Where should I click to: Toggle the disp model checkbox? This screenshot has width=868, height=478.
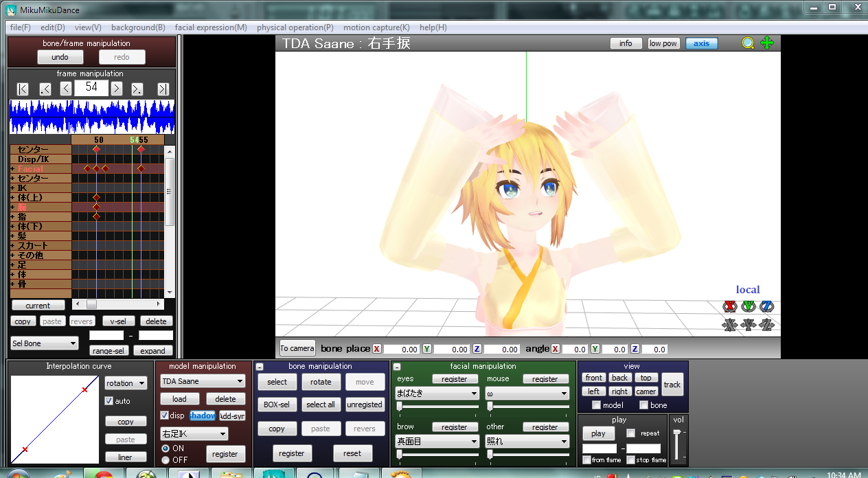click(164, 416)
